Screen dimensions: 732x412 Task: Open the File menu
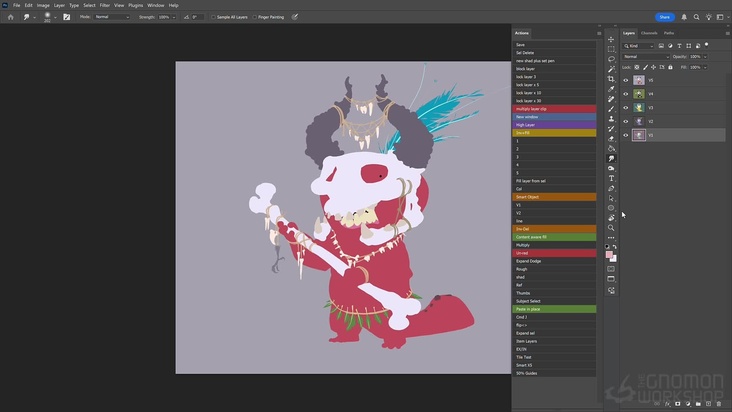coord(16,5)
